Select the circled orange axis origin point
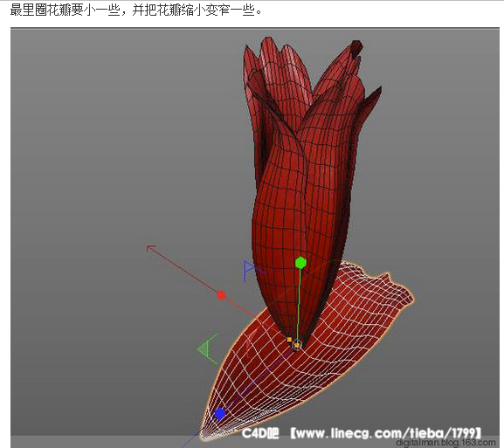The width and height of the screenshot is (504, 448). click(x=297, y=345)
